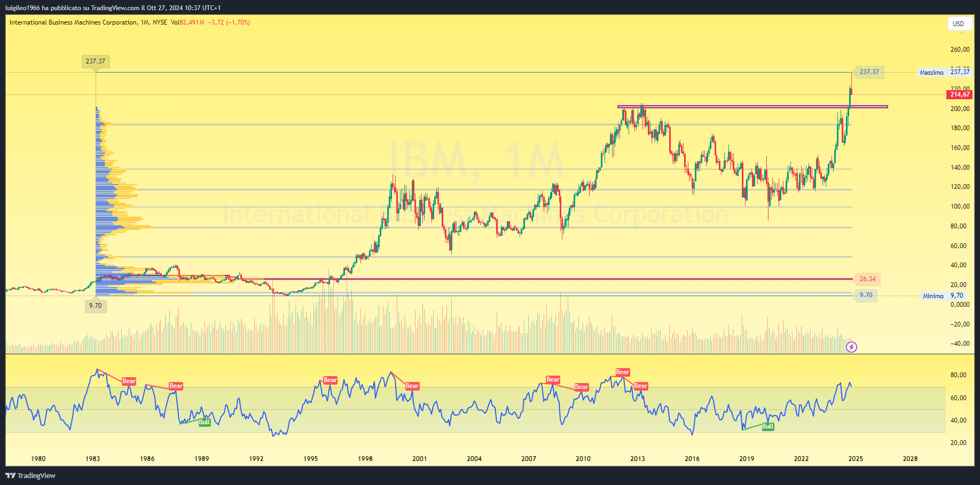Image resolution: width=980 pixels, height=485 pixels.
Task: Click the 237.37 tag above volume profile
Action: pos(96,61)
